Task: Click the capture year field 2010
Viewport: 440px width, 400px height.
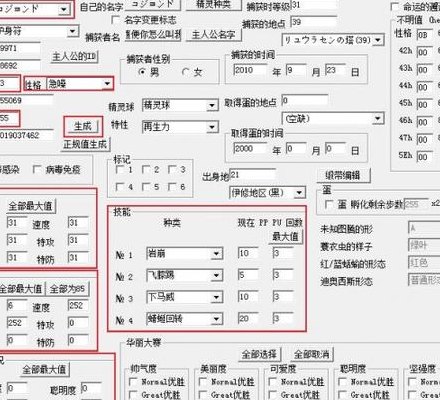Action: coord(250,70)
